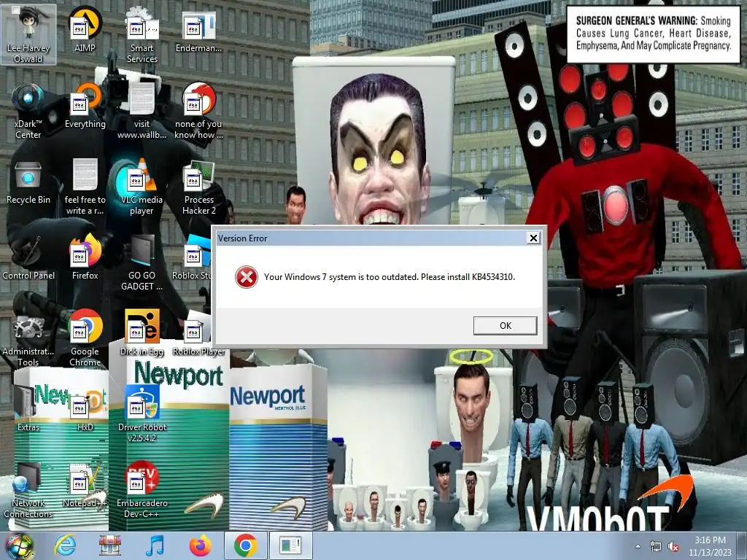
Task: Show hidden tray icons arrow
Action: [x=638, y=547]
